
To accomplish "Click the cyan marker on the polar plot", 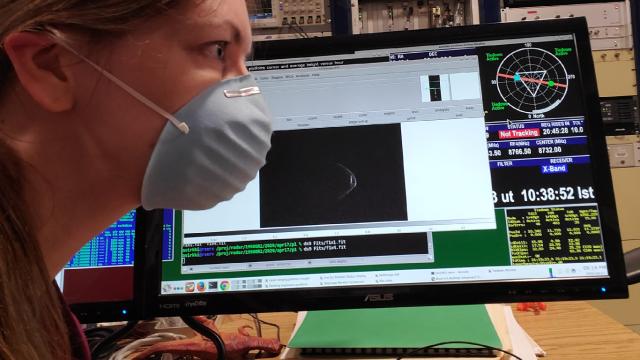I will 517,77.
